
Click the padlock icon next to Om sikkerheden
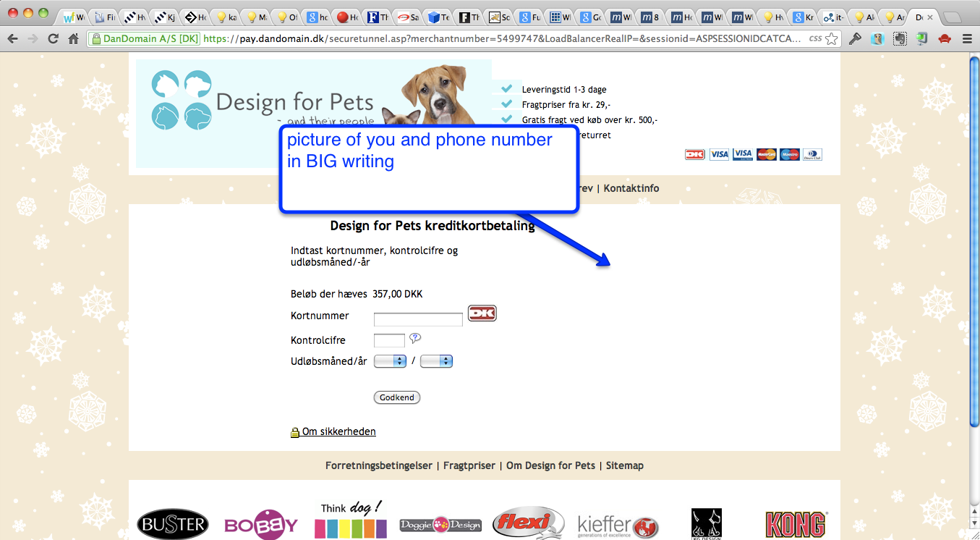[x=295, y=433]
